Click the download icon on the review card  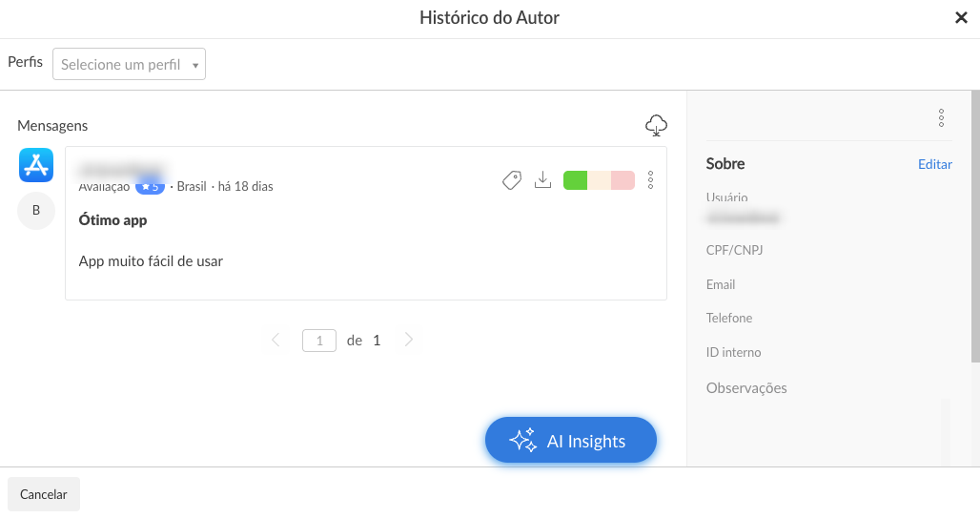[x=543, y=179]
